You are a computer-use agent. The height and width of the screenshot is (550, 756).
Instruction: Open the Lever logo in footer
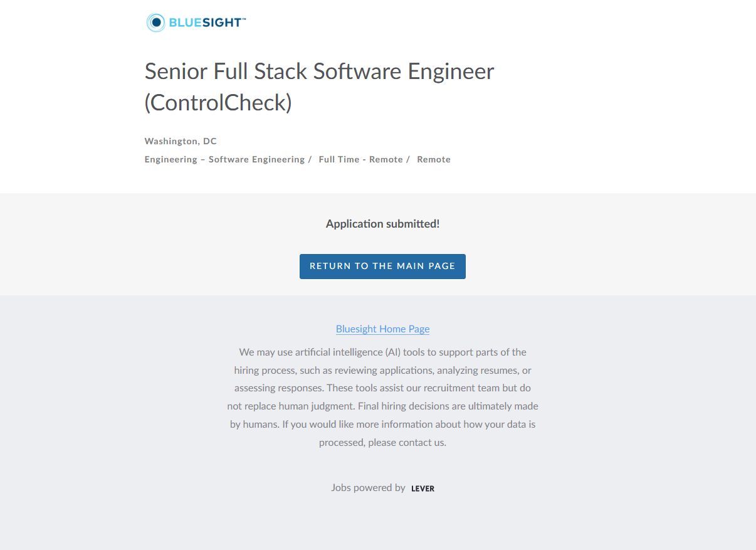click(x=423, y=489)
